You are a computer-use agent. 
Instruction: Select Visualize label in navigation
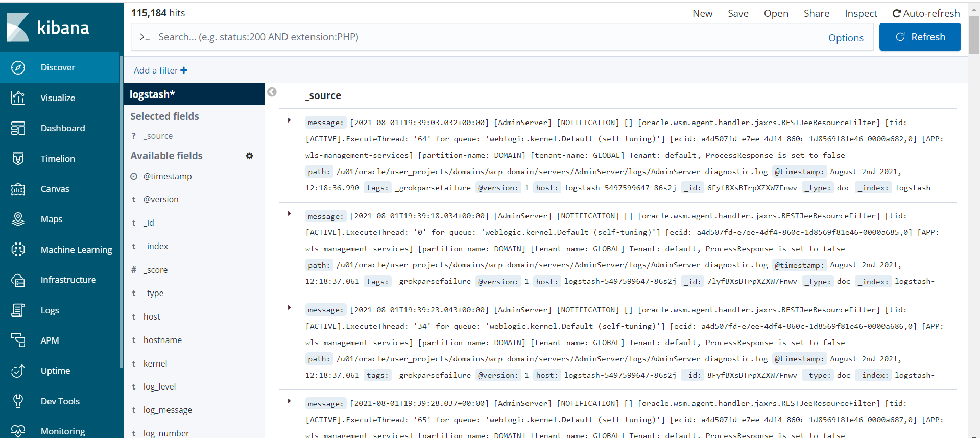pyautogui.click(x=58, y=98)
